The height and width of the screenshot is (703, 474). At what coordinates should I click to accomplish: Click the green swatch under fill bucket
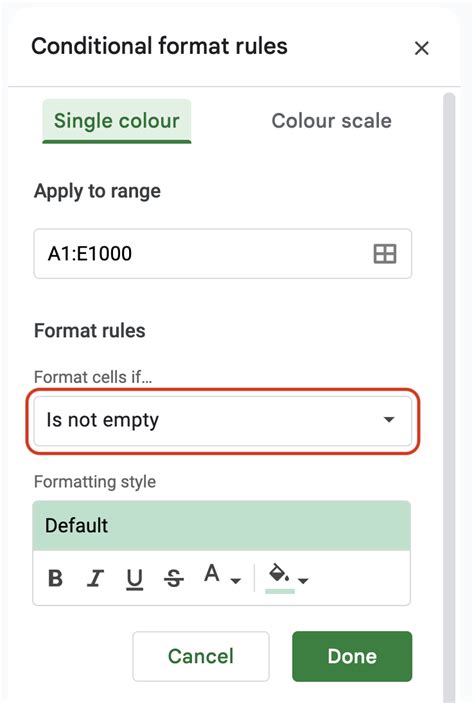(x=280, y=591)
